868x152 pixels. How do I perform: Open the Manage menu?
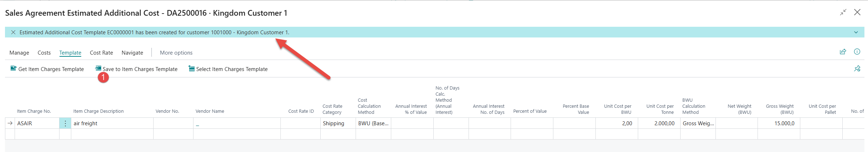click(x=19, y=53)
